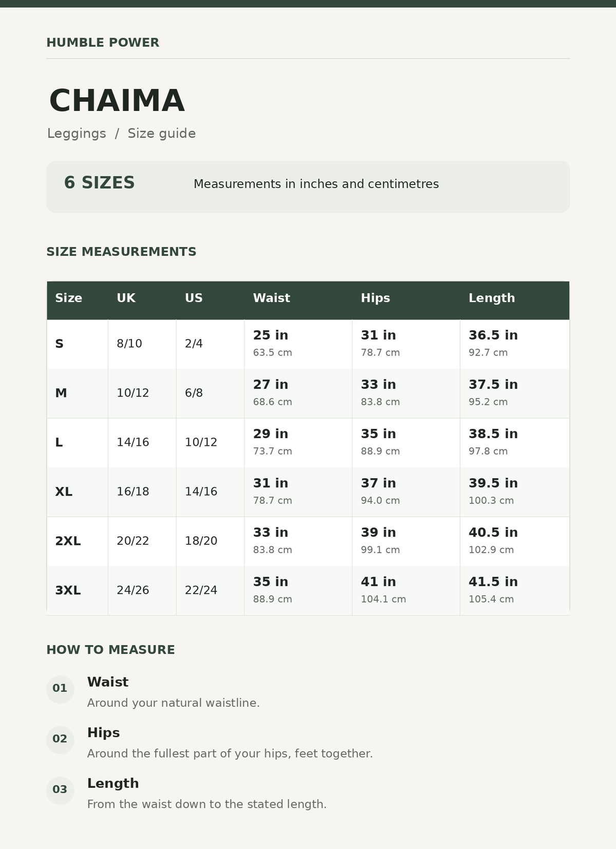The image size is (616, 849).
Task: Click the US column header
Action: point(194,298)
